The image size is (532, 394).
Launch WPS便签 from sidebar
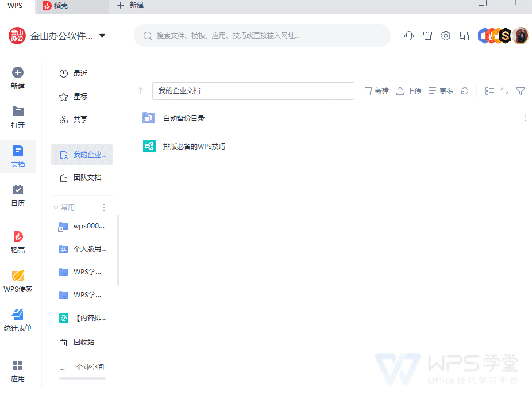(18, 282)
